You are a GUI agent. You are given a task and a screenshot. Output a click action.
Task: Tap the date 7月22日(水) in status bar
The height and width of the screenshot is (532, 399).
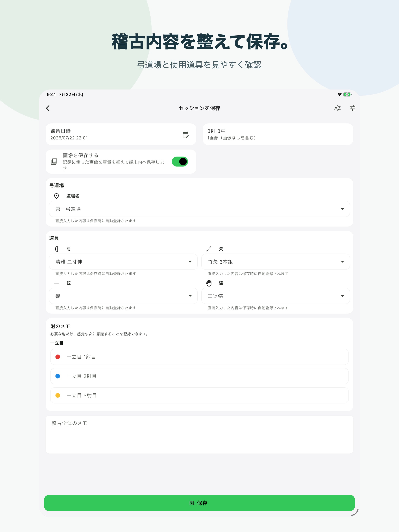71,95
